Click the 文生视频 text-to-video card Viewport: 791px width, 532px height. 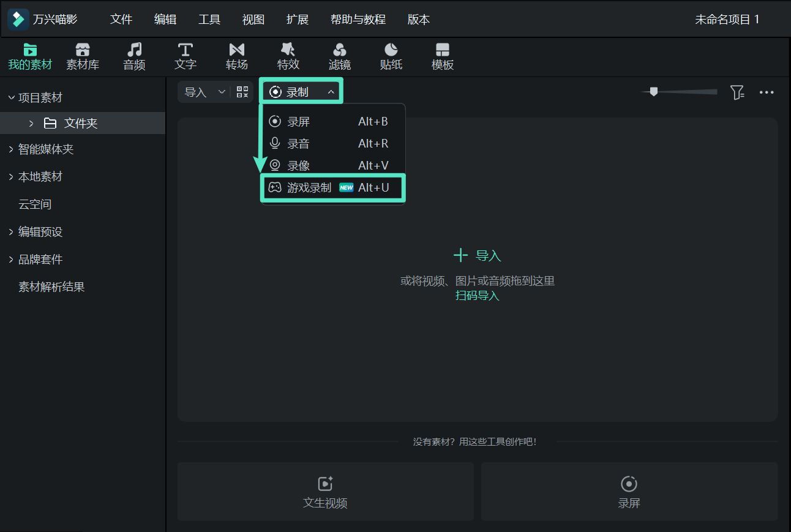[x=326, y=492]
